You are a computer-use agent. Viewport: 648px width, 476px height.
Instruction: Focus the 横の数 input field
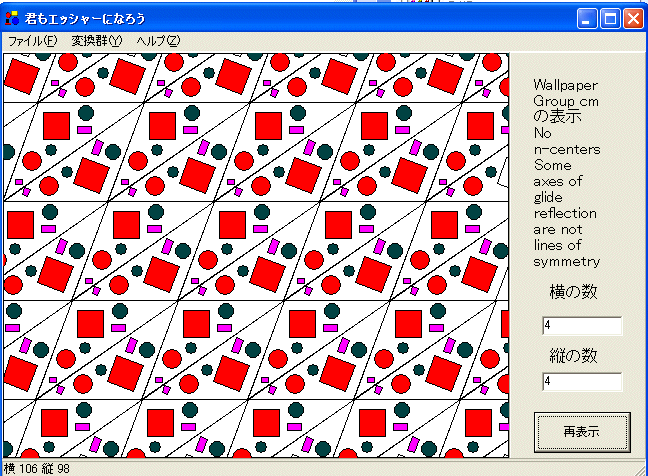[x=582, y=326]
